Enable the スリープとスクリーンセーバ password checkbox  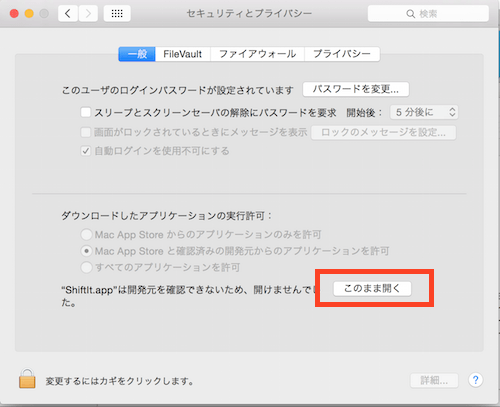click(86, 112)
